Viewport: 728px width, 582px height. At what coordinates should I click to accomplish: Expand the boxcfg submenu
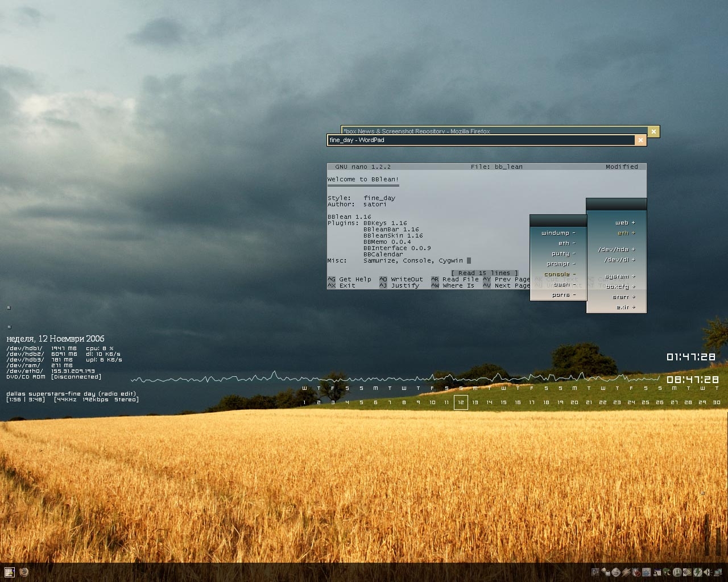coord(619,286)
